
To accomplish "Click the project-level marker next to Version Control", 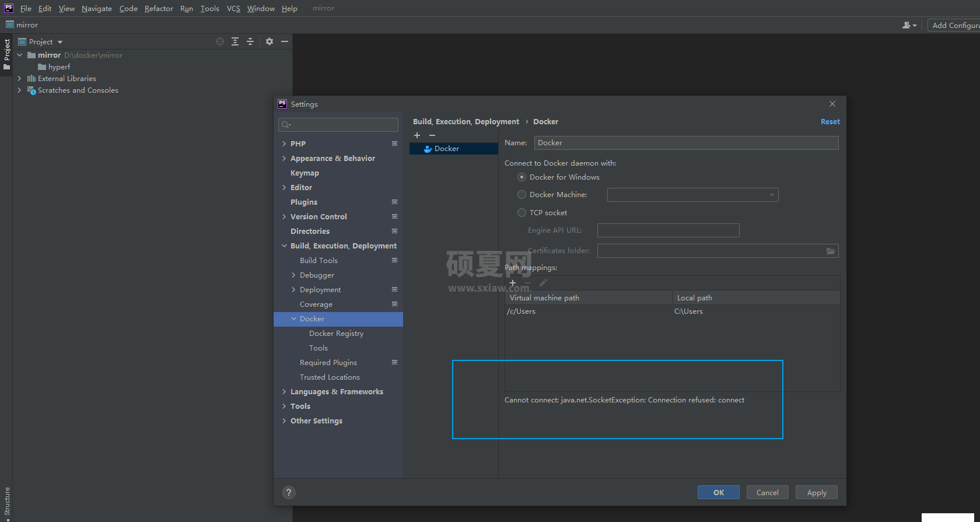I will point(395,216).
